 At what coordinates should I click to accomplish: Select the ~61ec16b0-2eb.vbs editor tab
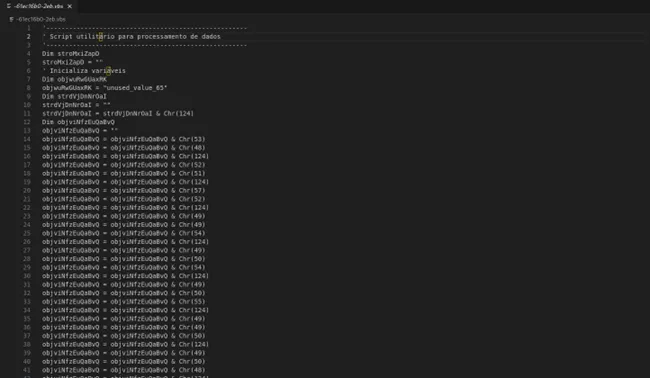pos(39,6)
